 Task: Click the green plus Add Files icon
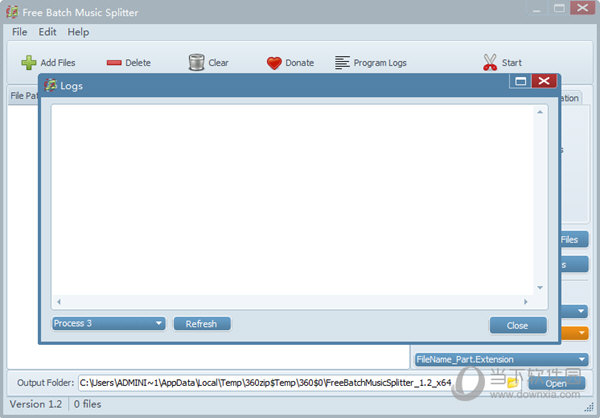pyautogui.click(x=29, y=63)
